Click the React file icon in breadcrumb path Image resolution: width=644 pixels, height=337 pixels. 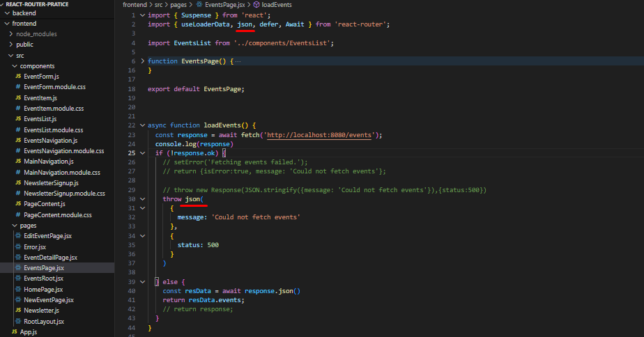point(199,4)
